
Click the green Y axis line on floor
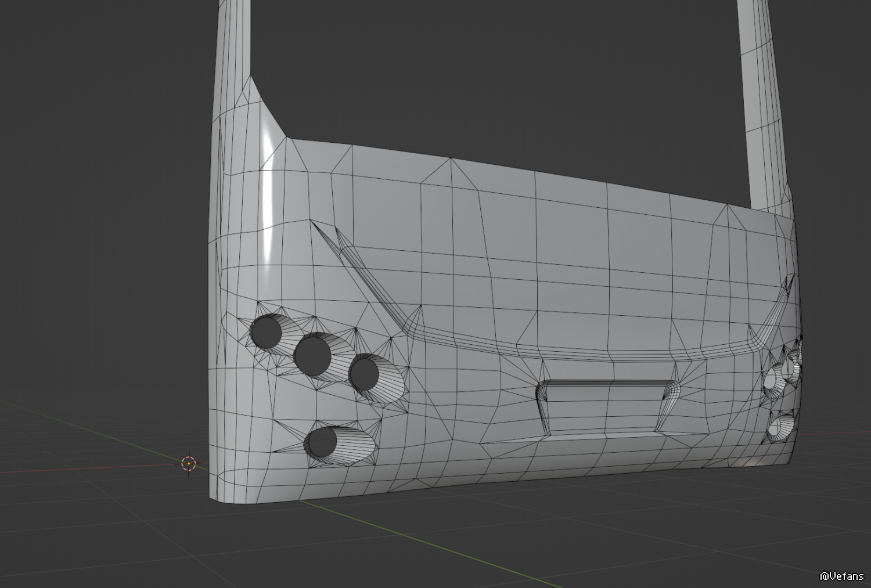coord(465,547)
